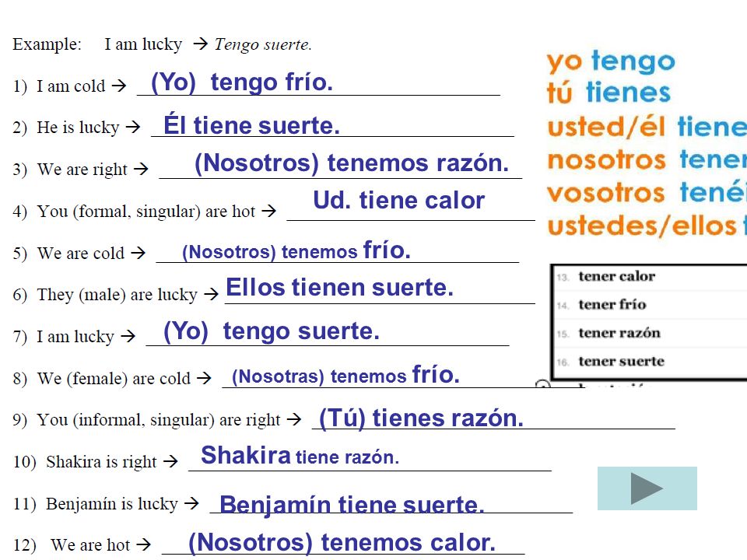Click the answer '(Tú) tienes razón.'
Screen dimensions: 747x560
(421, 418)
